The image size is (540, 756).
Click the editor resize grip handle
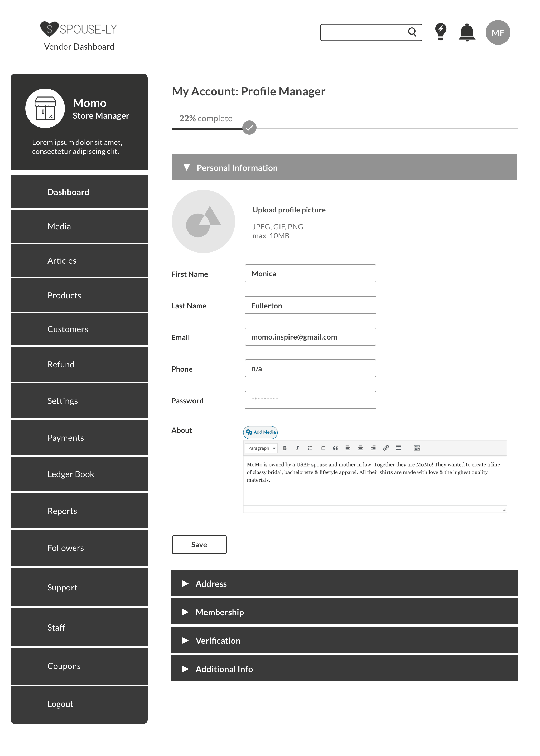pos(504,509)
